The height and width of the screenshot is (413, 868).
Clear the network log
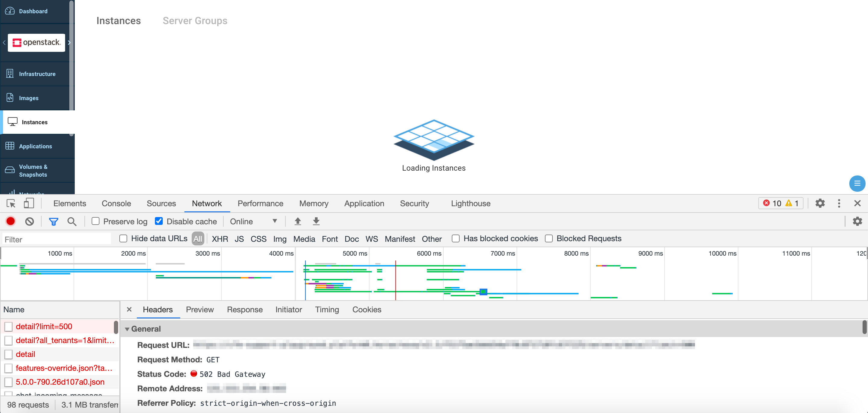pos(29,221)
